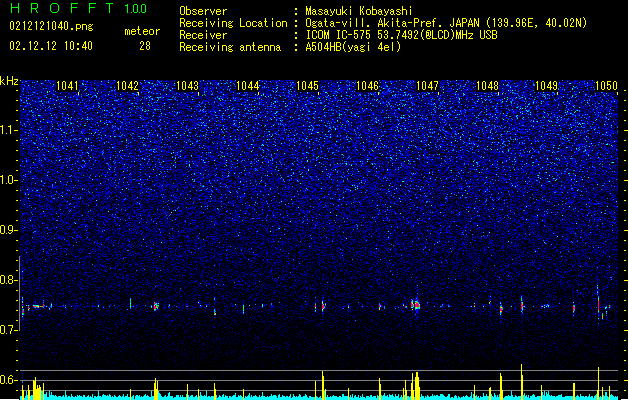The image size is (629, 400).
Task: Click the tallest yellow spike after 1048
Action: (521, 381)
